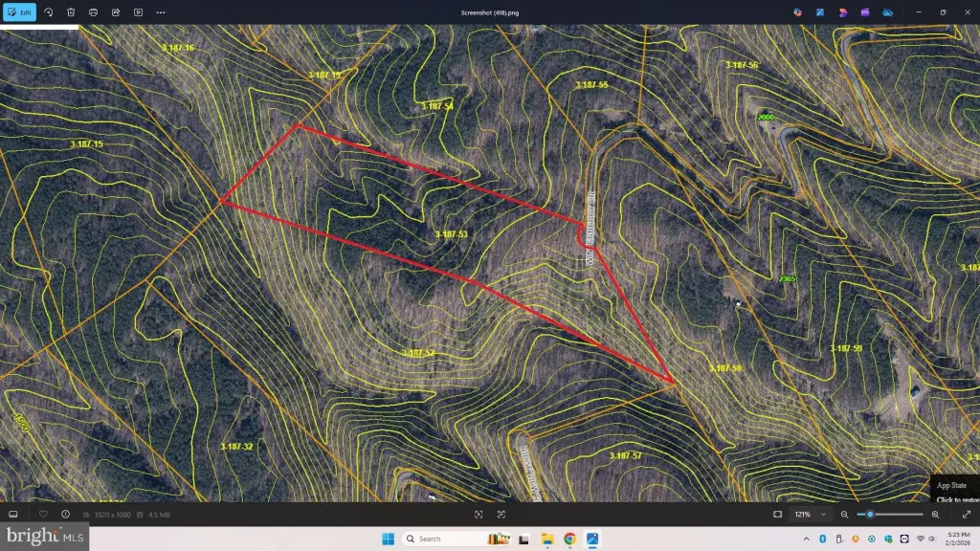Delete the photo with trash icon
Viewport: 980px width, 551px height.
[71, 12]
